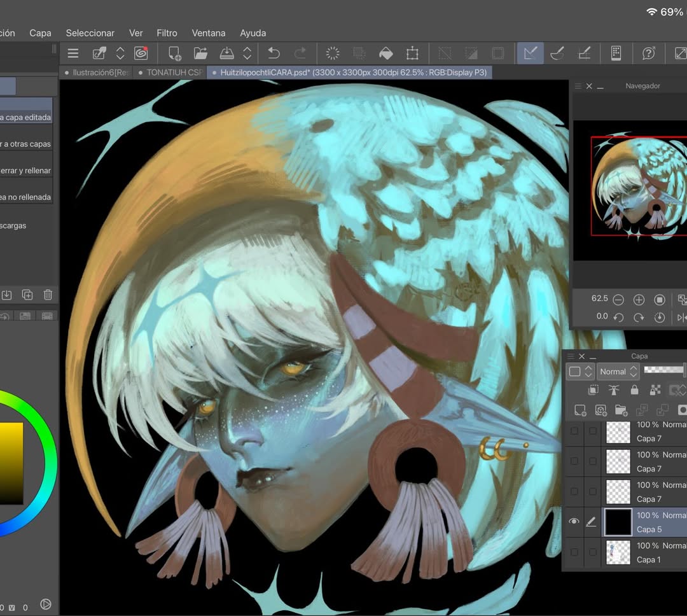Image resolution: width=687 pixels, height=616 pixels.
Task: Open CLIP STUDIO launcher spiral icon
Action: 141,53
